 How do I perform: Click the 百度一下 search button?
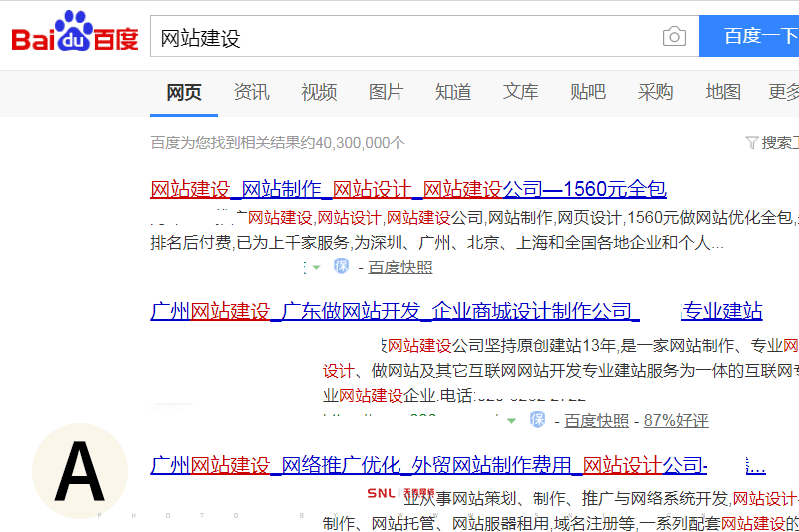click(x=749, y=36)
